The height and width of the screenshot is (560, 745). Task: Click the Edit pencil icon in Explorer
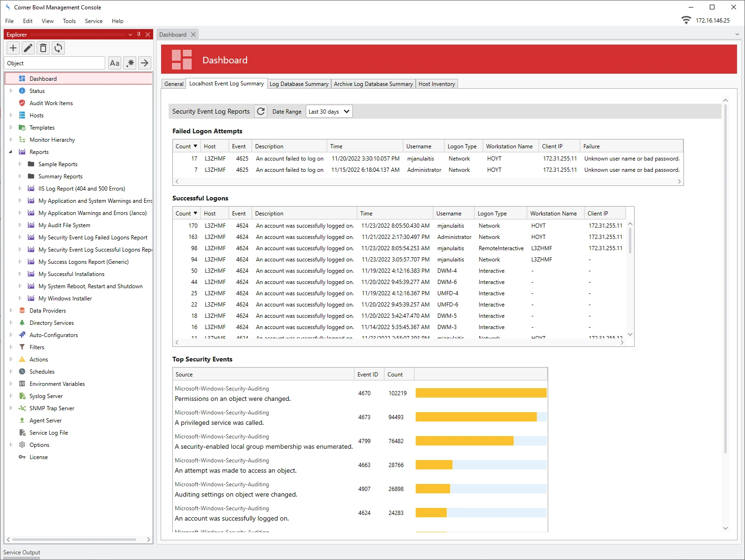pos(28,48)
